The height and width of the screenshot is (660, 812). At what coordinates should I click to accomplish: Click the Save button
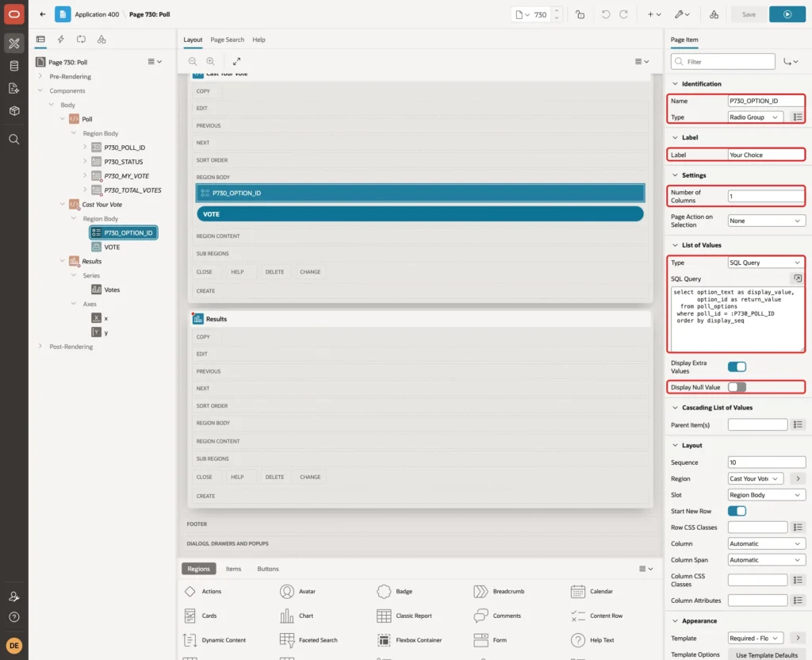749,14
